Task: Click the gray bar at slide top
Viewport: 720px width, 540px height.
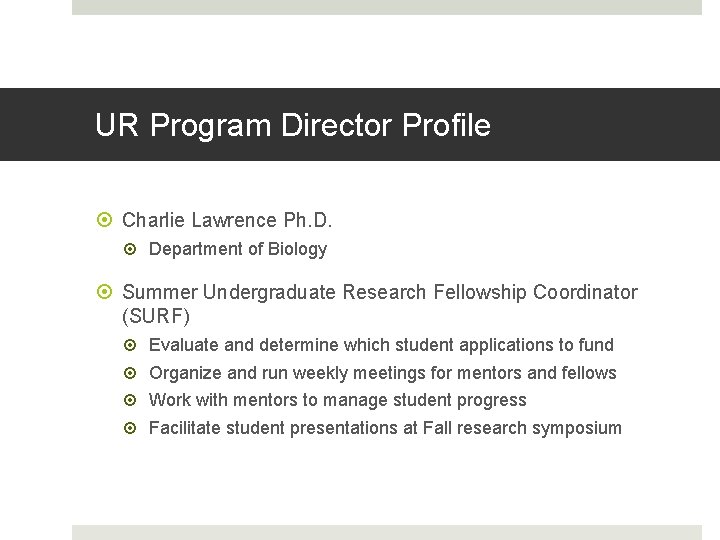Action: [387, 7]
